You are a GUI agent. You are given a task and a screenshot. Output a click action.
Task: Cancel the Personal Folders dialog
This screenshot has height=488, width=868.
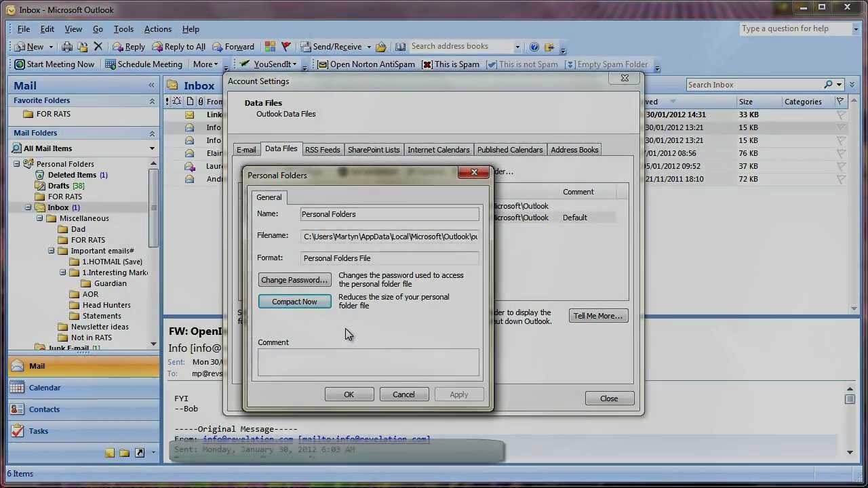[x=403, y=394]
